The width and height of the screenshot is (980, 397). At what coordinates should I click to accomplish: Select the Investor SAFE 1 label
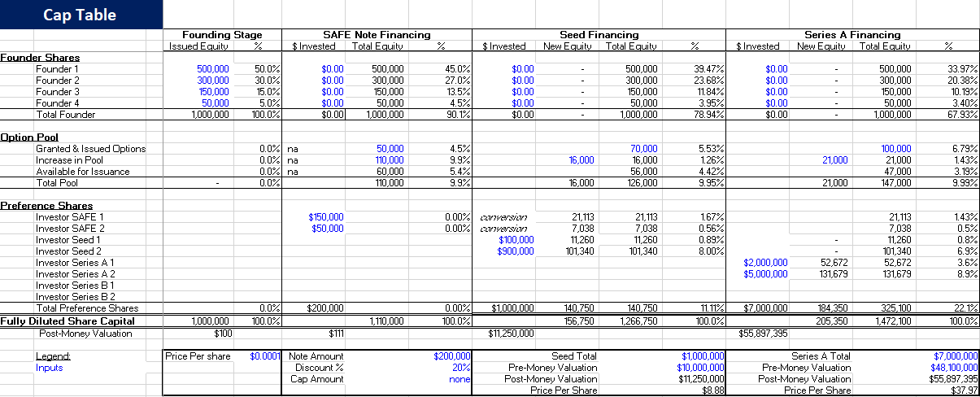pos(70,217)
